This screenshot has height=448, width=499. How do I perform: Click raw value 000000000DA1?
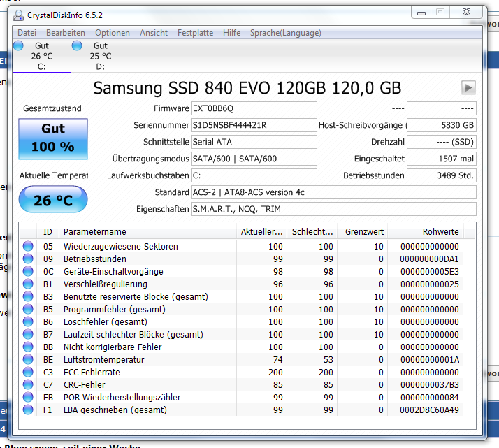pyautogui.click(x=430, y=259)
